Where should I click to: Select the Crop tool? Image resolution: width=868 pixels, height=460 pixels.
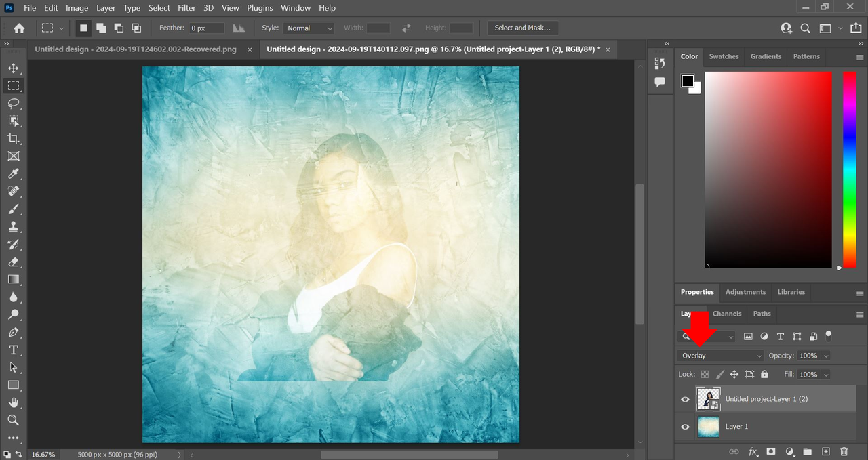pyautogui.click(x=13, y=139)
